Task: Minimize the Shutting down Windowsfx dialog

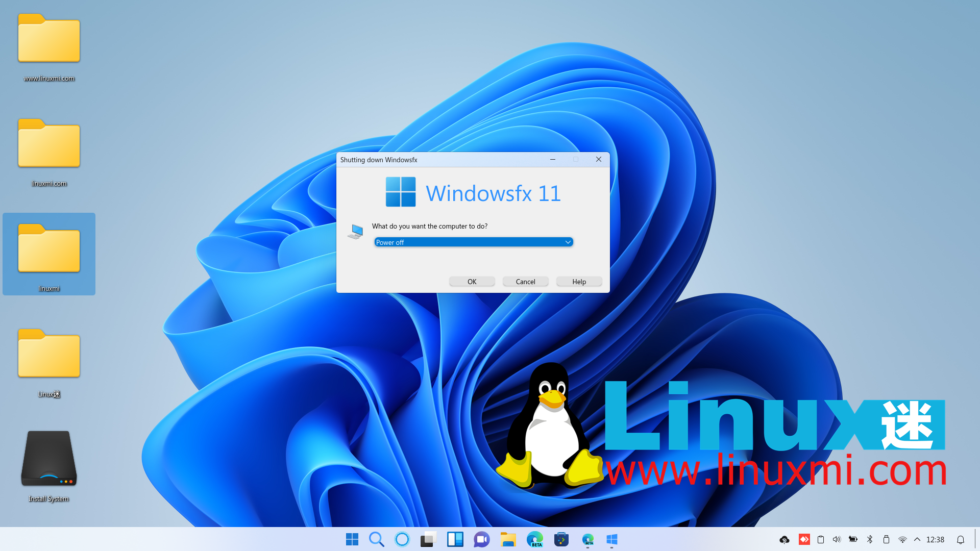Action: click(553, 160)
